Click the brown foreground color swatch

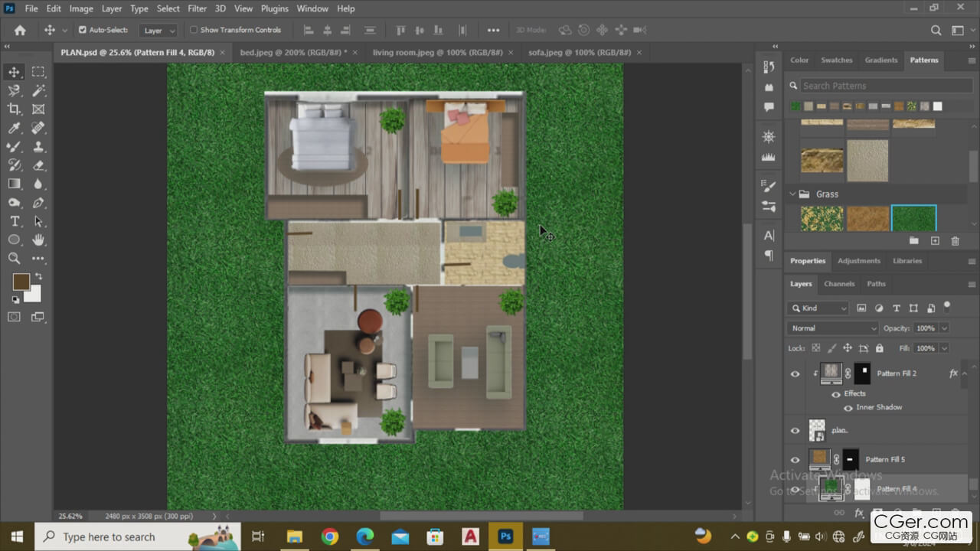click(21, 282)
